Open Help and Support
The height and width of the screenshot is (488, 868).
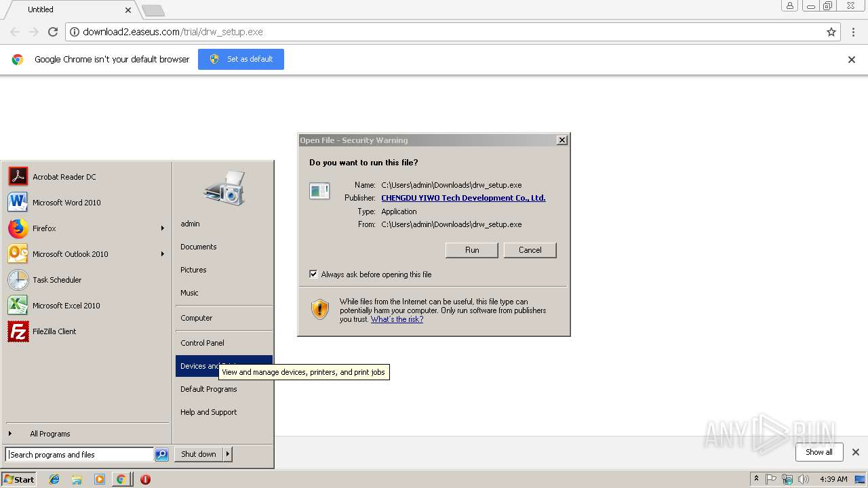point(224,412)
